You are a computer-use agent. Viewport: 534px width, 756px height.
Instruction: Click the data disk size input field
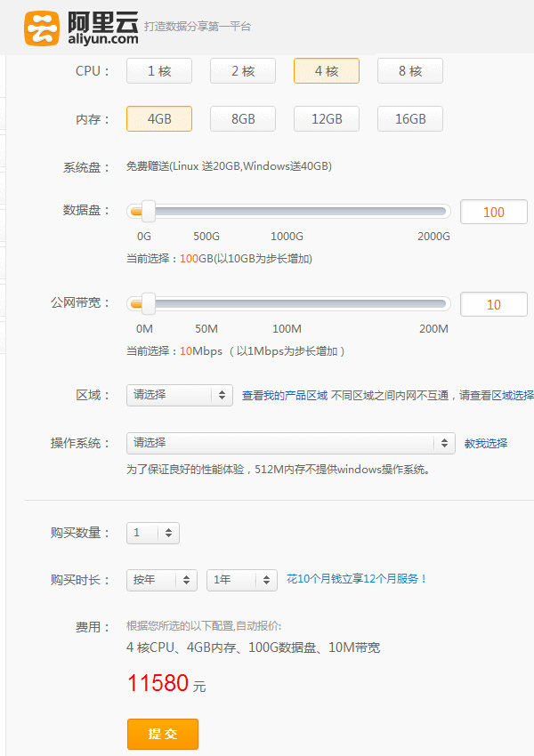[493, 213]
